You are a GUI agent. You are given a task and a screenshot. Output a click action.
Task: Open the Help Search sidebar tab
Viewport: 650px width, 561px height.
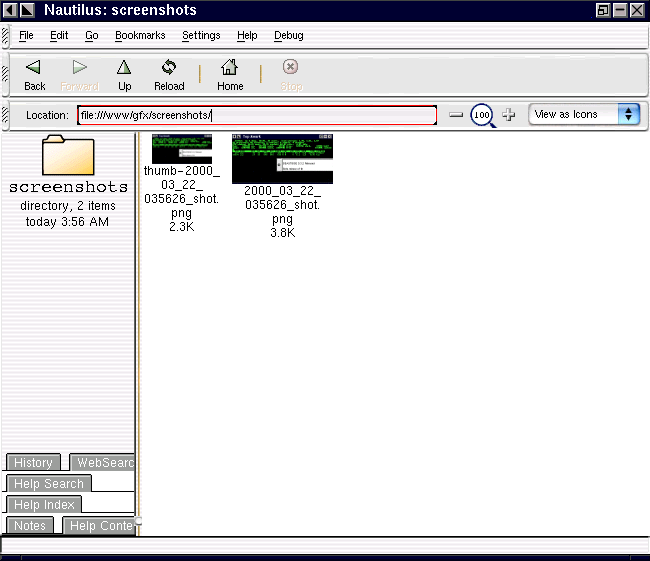[x=49, y=483]
